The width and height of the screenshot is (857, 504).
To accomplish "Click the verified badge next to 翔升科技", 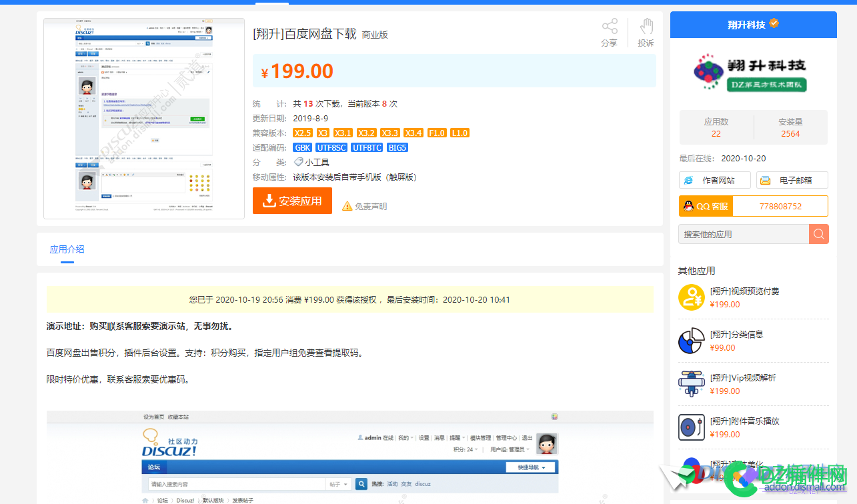I will pyautogui.click(x=774, y=23).
